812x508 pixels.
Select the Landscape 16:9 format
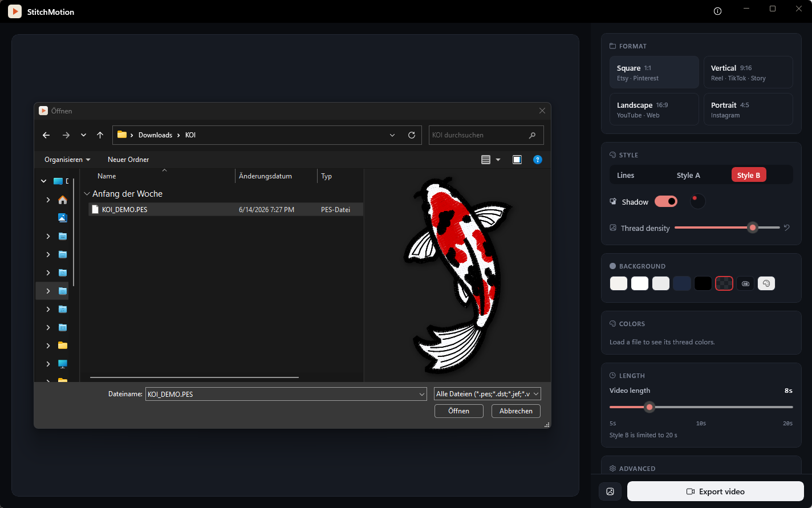(x=654, y=109)
